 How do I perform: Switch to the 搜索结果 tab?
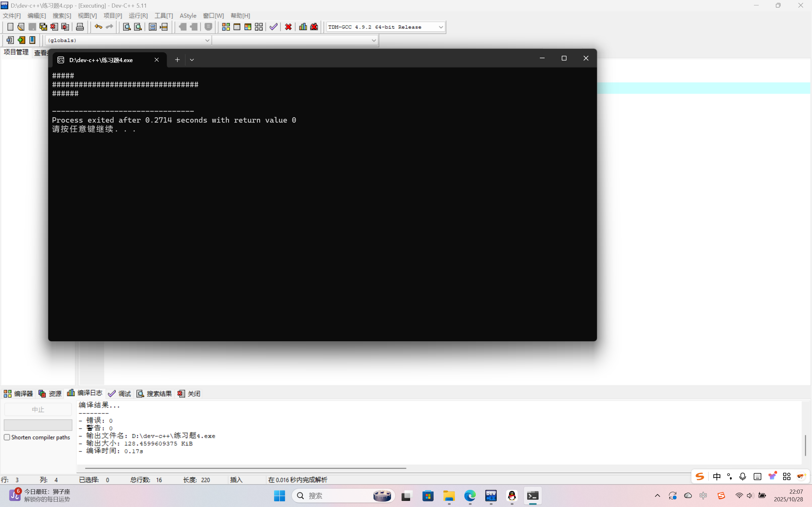(x=154, y=394)
